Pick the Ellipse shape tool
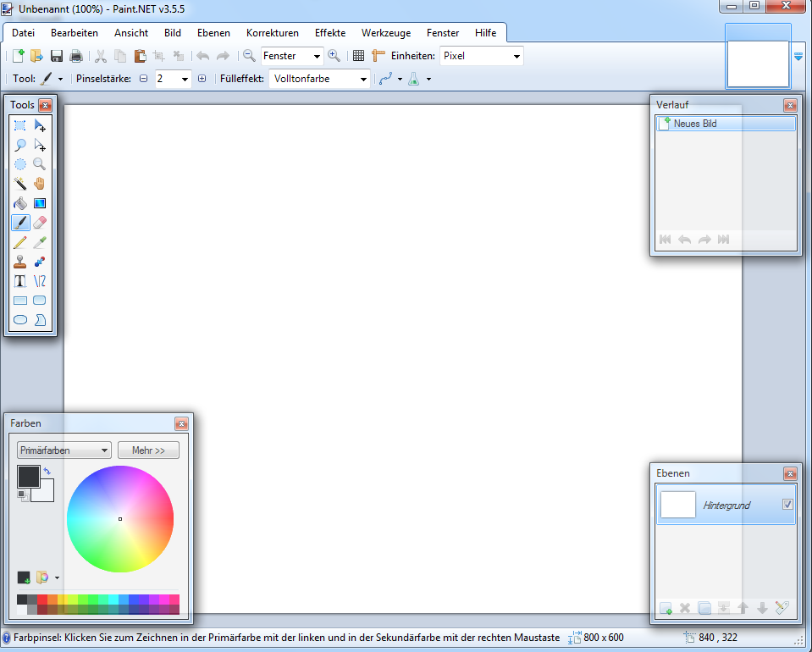This screenshot has height=652, width=812. pos(20,319)
